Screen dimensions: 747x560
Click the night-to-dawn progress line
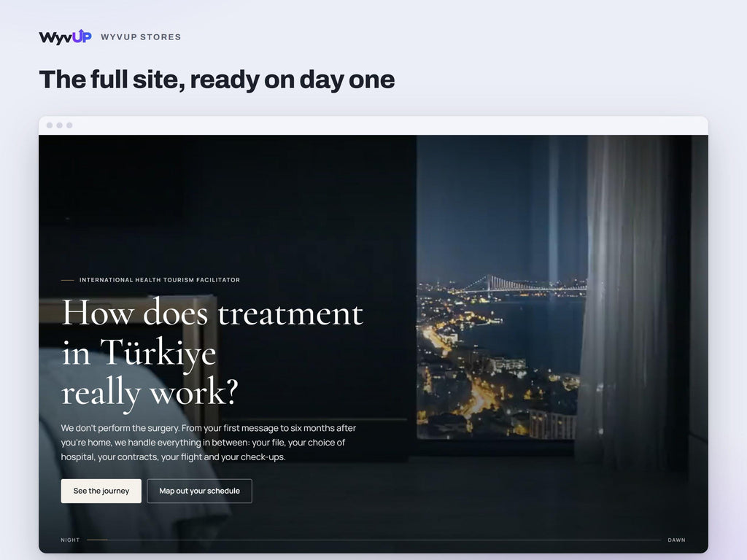[374, 540]
